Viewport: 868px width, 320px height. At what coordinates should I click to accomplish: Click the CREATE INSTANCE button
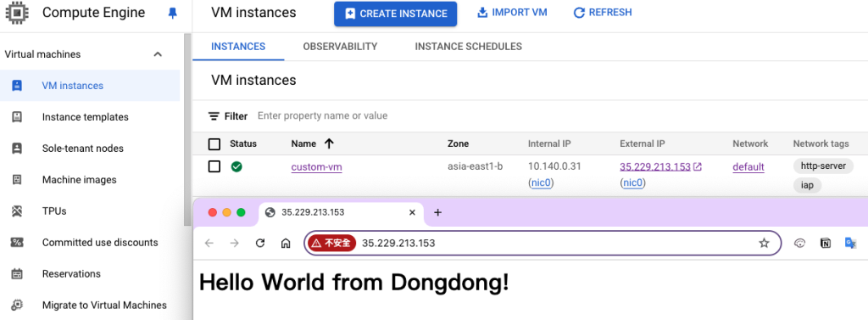(395, 14)
